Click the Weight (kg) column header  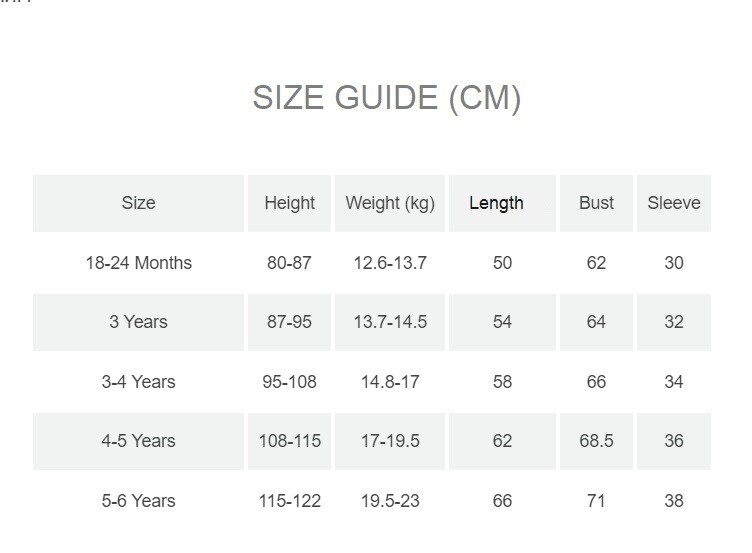(390, 203)
